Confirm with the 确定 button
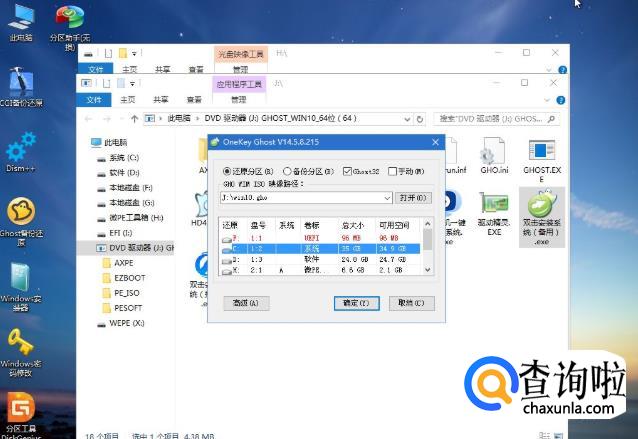Viewport: 638px width, 439px height. click(x=356, y=303)
